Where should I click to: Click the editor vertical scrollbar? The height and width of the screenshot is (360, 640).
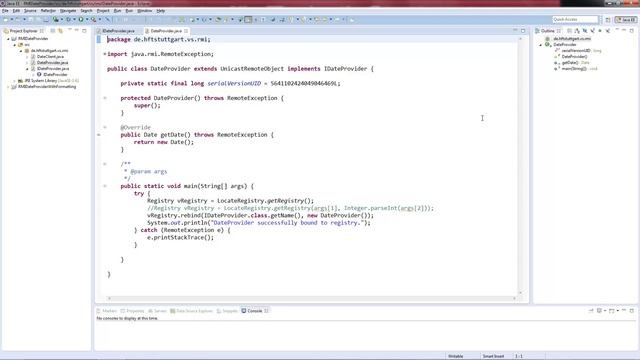pos(520,166)
